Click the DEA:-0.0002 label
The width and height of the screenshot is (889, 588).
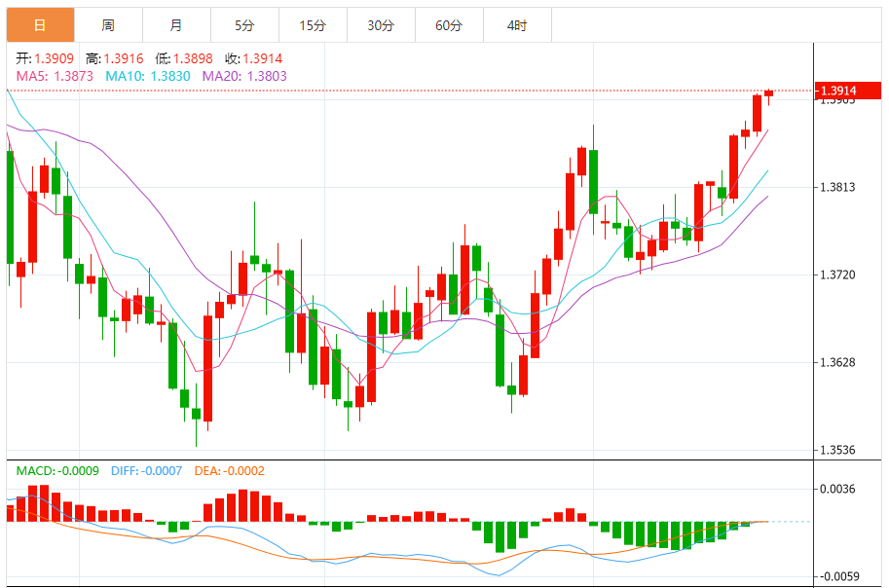click(x=229, y=470)
